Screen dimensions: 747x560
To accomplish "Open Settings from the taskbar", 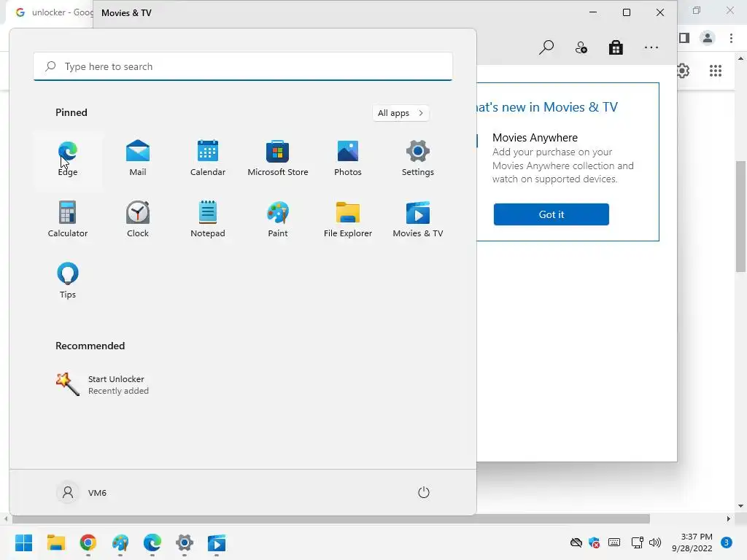I will (x=185, y=542).
